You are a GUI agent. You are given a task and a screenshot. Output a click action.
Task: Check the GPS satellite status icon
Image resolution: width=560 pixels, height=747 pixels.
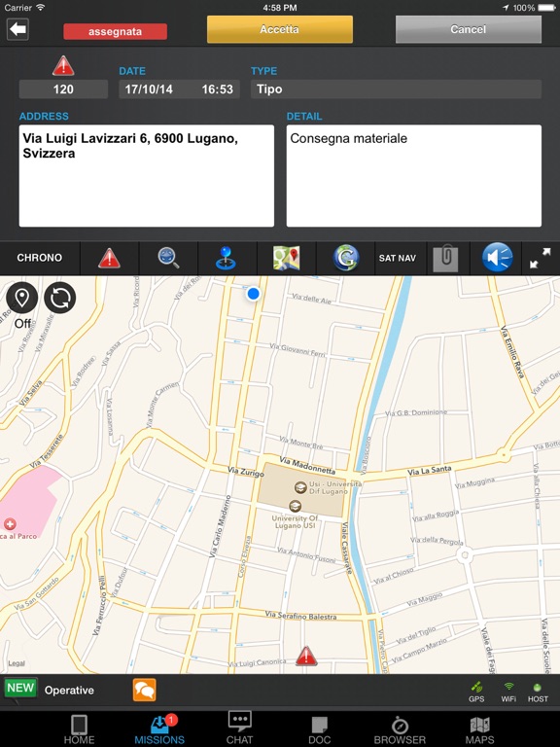[x=476, y=693]
